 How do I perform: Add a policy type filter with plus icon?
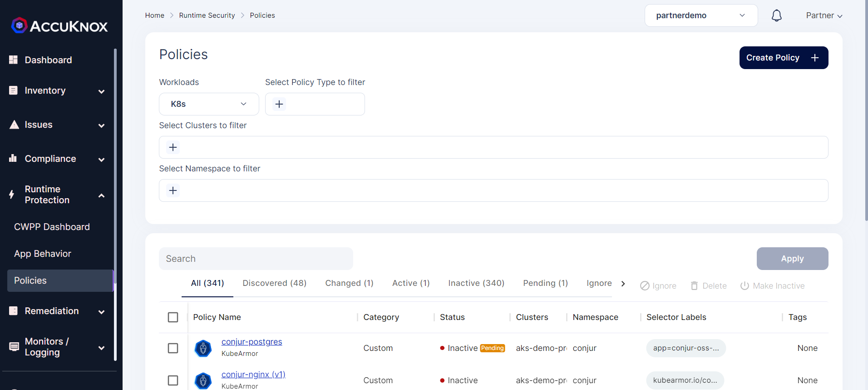tap(279, 104)
